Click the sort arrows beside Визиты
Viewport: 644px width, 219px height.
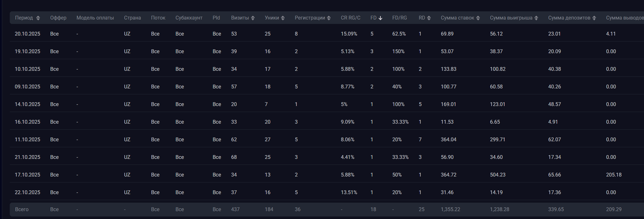tap(253, 18)
